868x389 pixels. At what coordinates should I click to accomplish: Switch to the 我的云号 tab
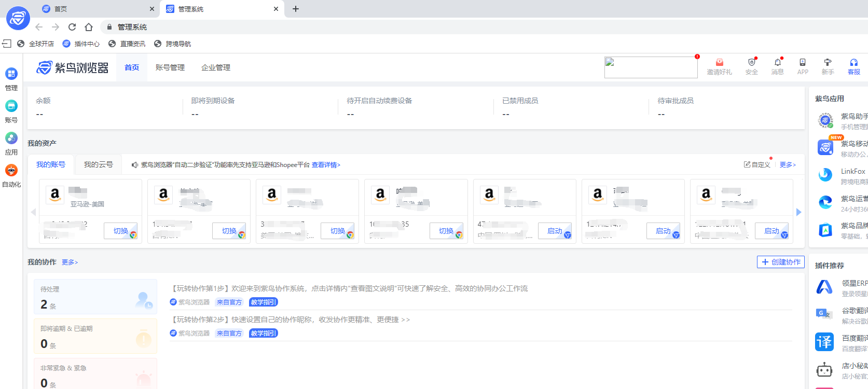[x=98, y=164]
